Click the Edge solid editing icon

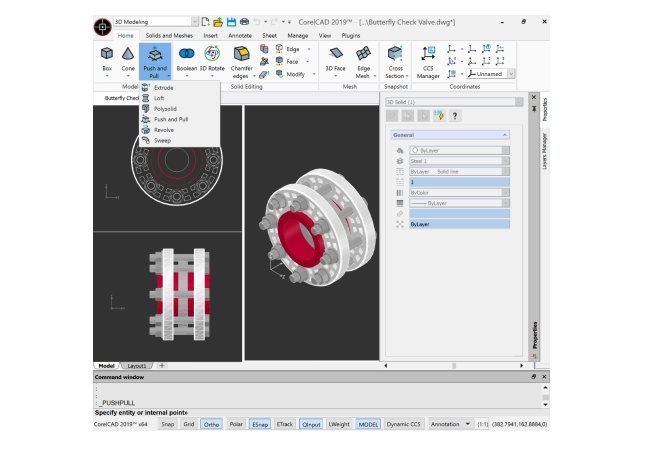[x=279, y=49]
